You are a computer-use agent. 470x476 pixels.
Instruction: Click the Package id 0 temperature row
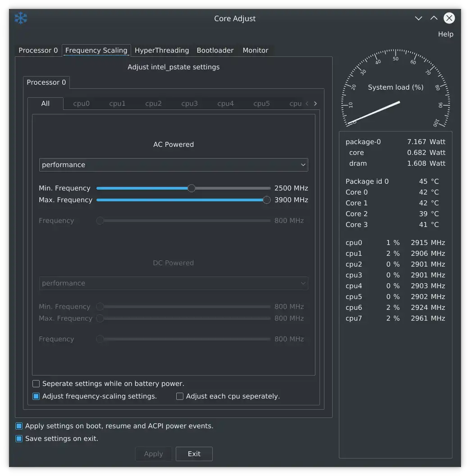point(392,181)
